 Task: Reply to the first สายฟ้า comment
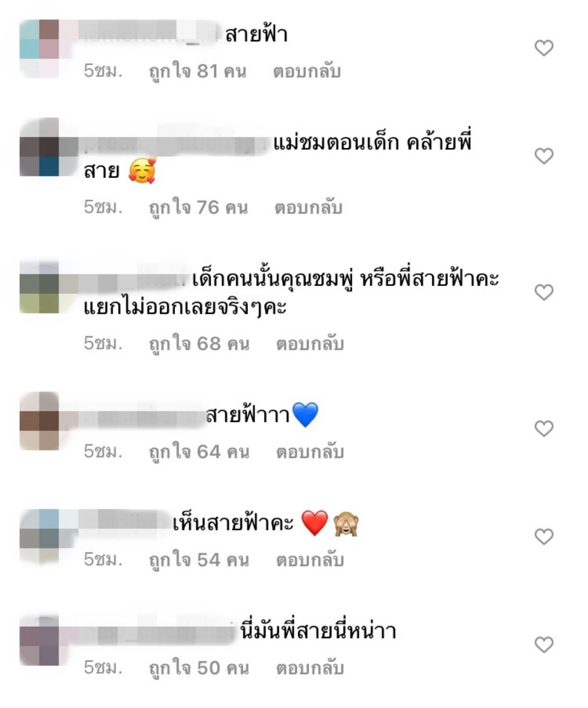click(307, 72)
